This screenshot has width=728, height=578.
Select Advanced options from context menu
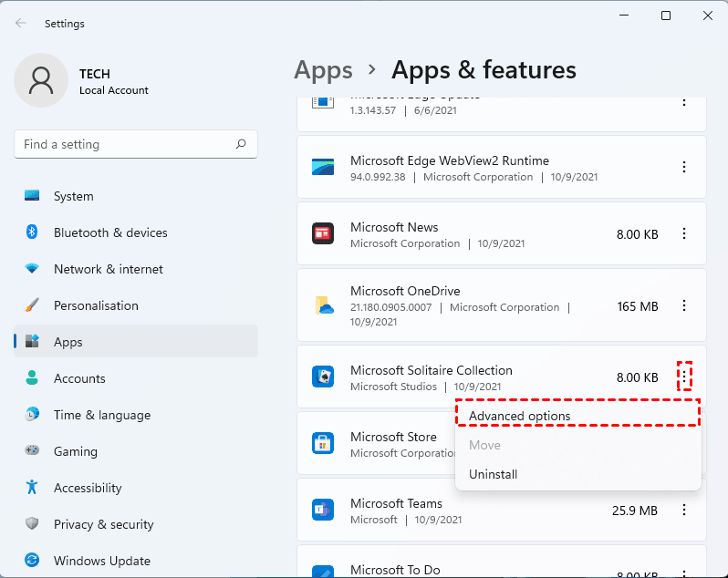[x=520, y=416]
